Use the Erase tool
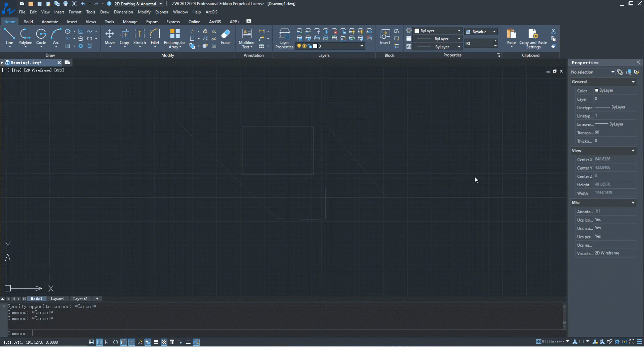644x347 pixels. click(226, 37)
